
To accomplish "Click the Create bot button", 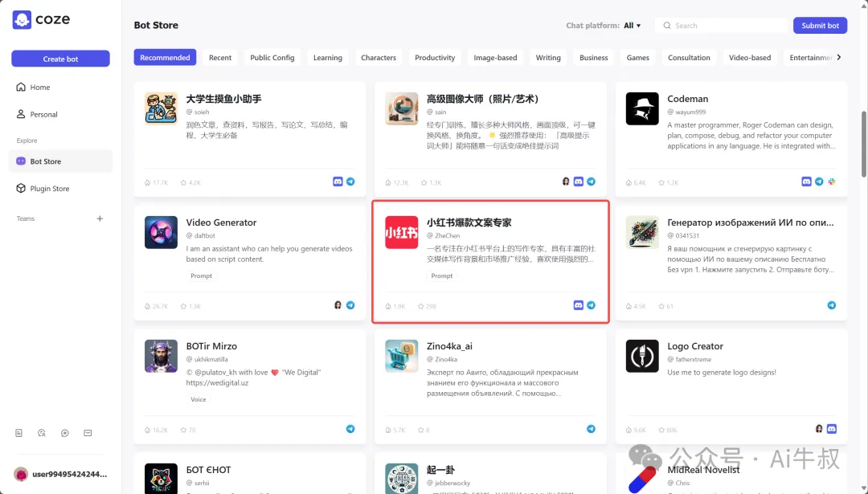I will coord(60,58).
